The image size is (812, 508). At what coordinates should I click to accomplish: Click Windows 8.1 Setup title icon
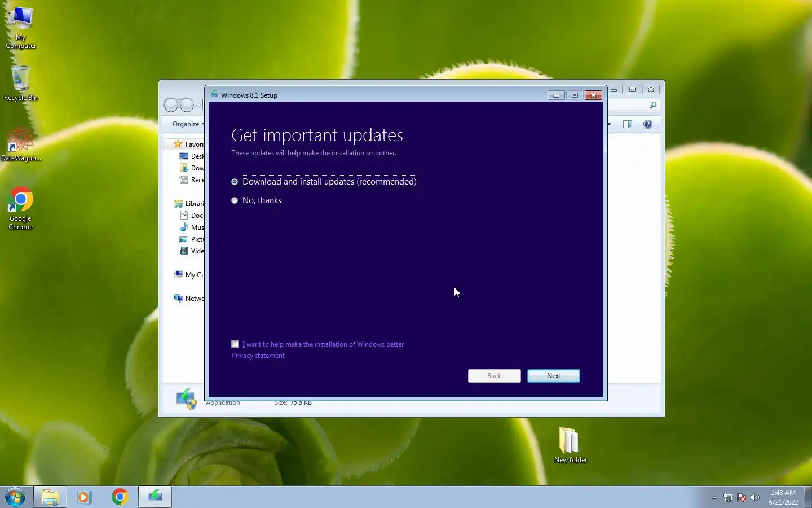pos(214,95)
